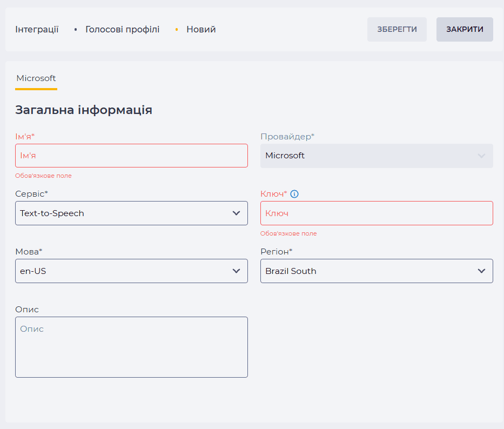
Task: Click the Ключ* field label
Action: [x=273, y=194]
